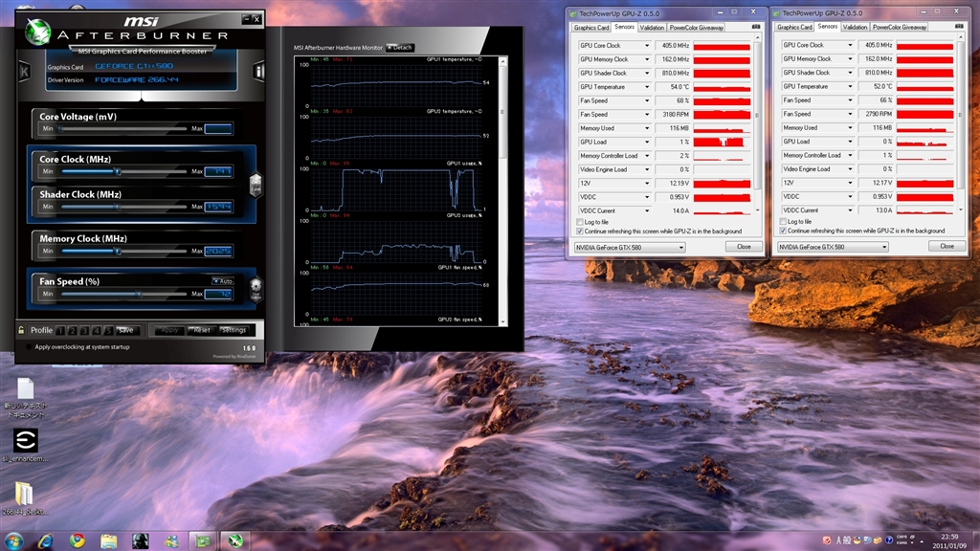The image size is (980, 551).
Task: Open GPU Load dropdown in left GPU-Z
Action: (x=647, y=142)
